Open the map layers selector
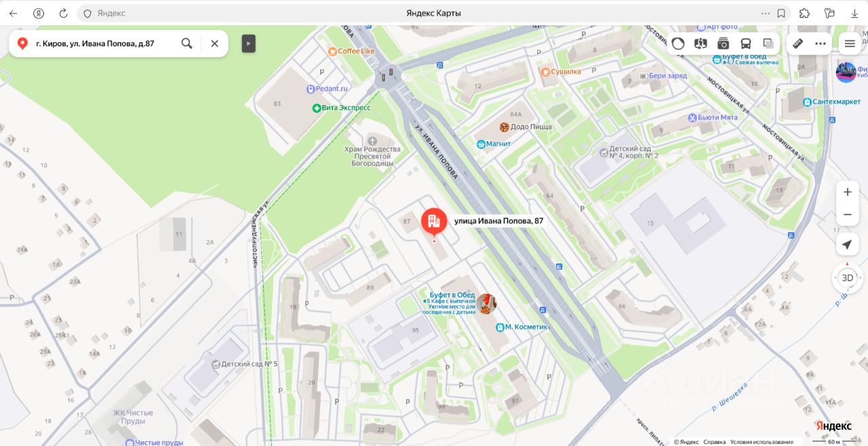868x446 pixels. [768, 43]
